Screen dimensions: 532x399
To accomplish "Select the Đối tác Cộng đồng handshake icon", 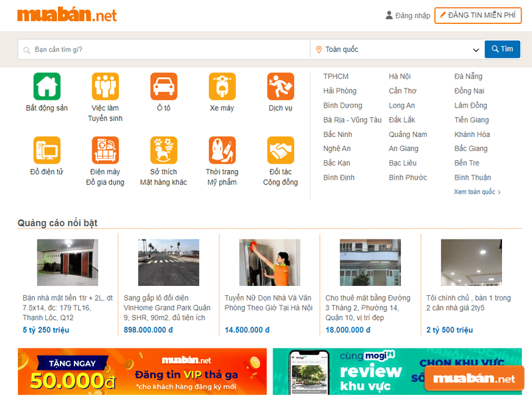I will tap(280, 150).
